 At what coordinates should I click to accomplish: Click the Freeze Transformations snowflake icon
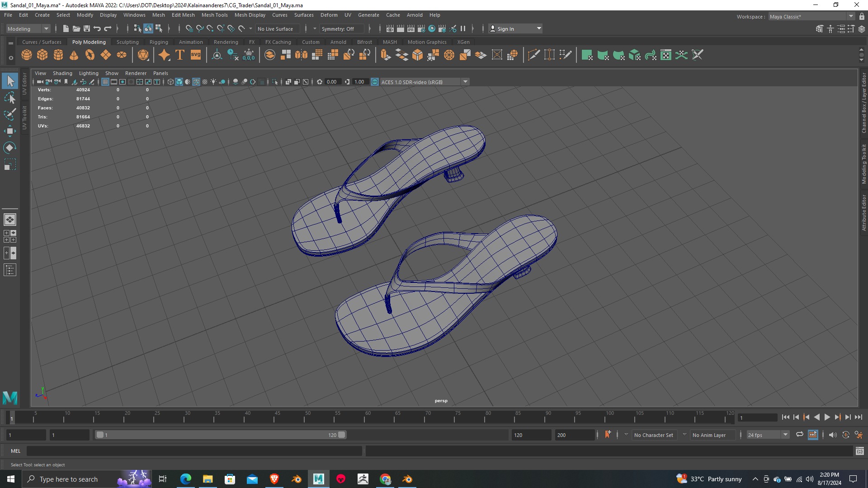pos(249,55)
